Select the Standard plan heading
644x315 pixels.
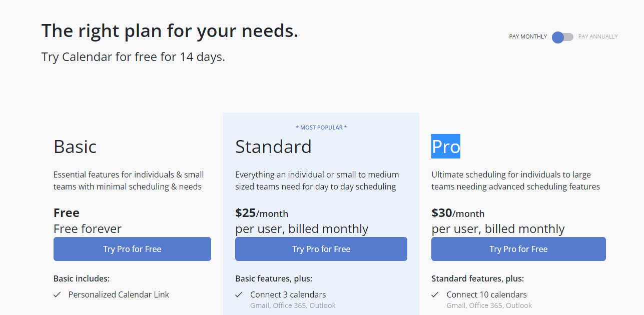[273, 146]
